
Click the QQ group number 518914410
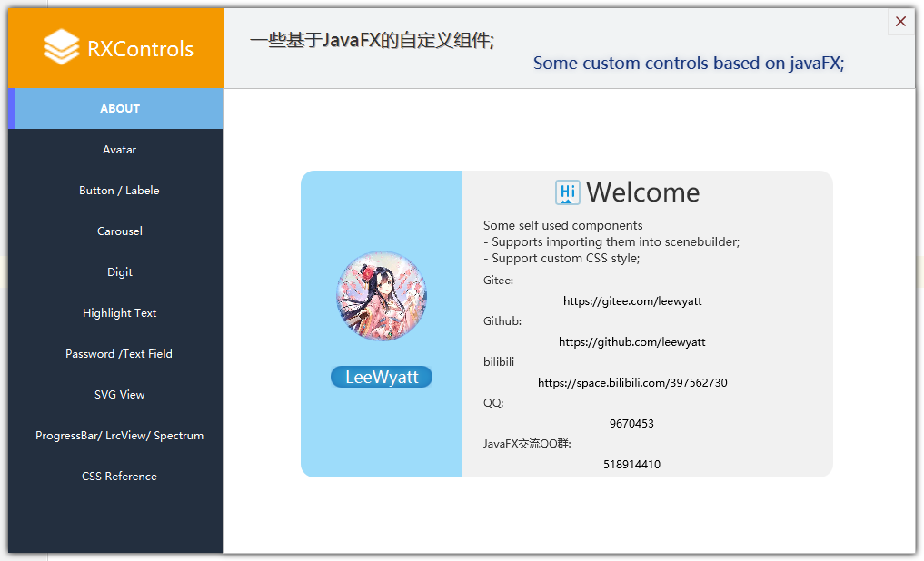(x=631, y=465)
